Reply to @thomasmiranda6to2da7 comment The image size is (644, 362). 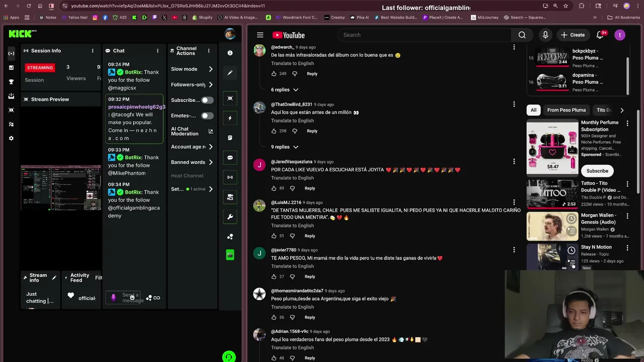(310, 317)
